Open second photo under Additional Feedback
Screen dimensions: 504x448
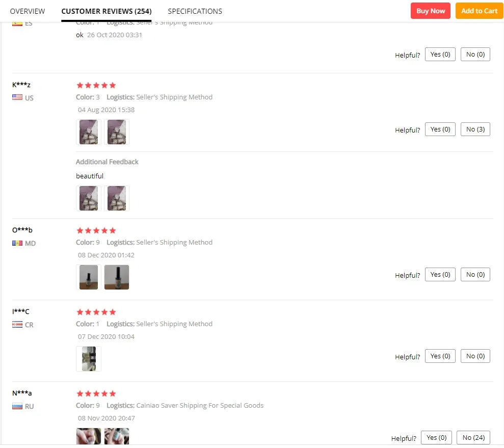pyautogui.click(x=117, y=198)
